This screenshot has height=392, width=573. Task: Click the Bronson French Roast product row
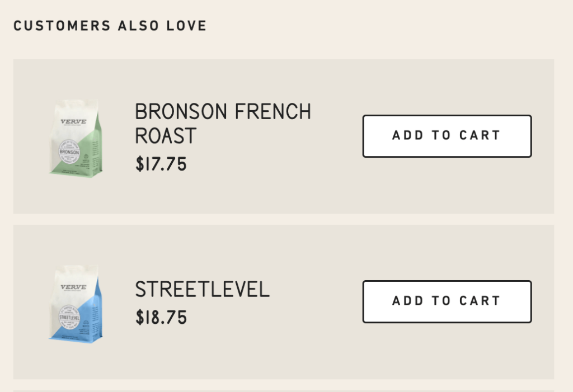click(286, 136)
